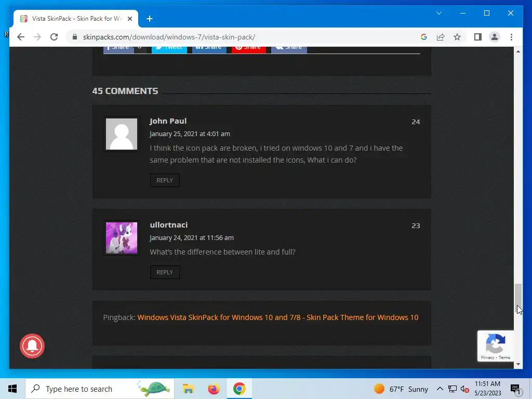Image resolution: width=532 pixels, height=399 pixels.
Task: Click the 45 COMMENTS heading
Action: point(125,91)
